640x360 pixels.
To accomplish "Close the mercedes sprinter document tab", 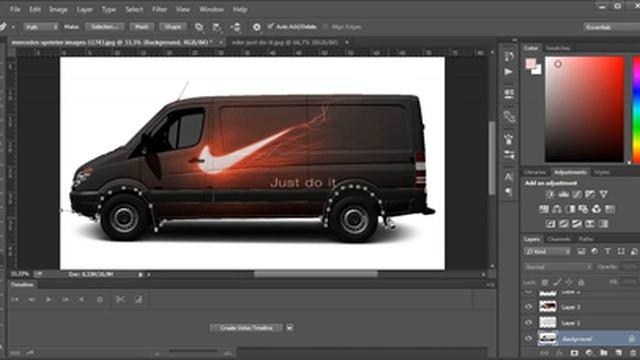I will point(221,42).
